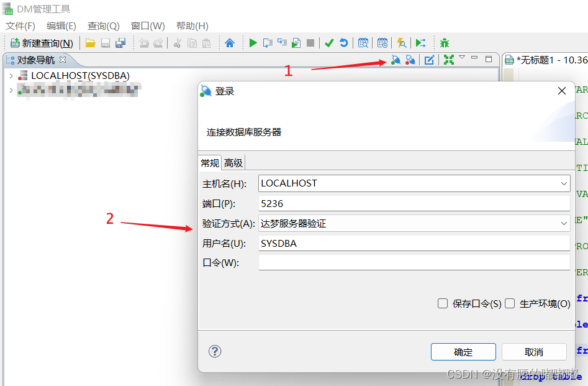
Task: Open the navigator view menu triangle
Action: coord(462,57)
